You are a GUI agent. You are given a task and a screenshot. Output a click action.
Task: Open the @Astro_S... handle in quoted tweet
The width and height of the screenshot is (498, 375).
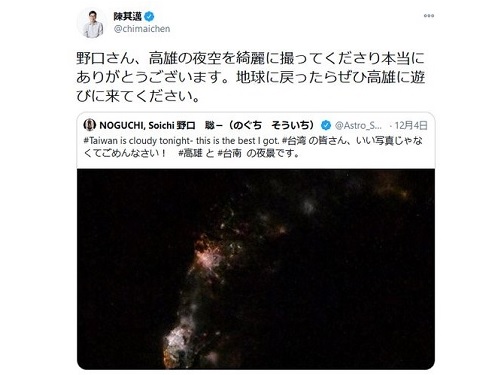click(x=358, y=125)
